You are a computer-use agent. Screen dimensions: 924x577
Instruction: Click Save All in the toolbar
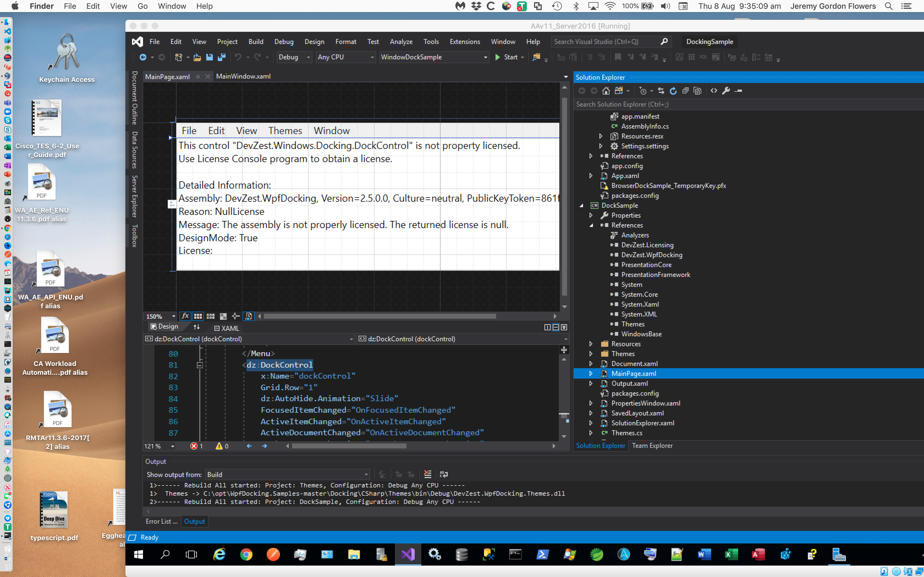(221, 57)
